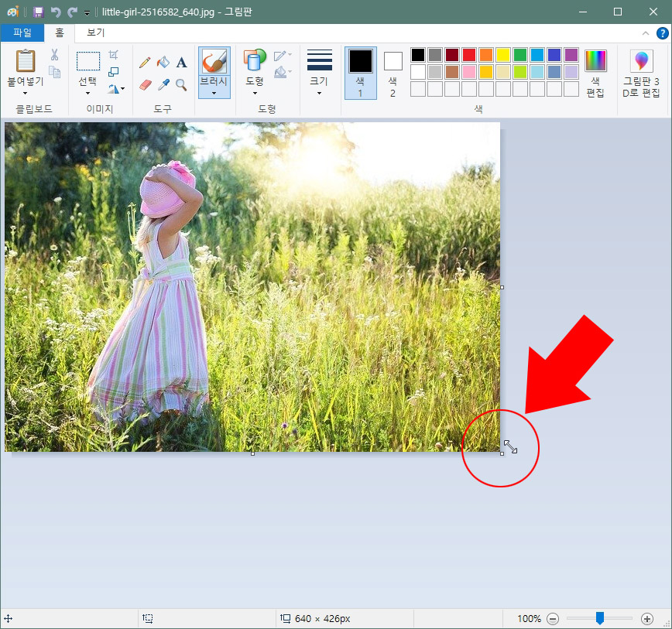Click the zoom out minus button

pyautogui.click(x=553, y=619)
